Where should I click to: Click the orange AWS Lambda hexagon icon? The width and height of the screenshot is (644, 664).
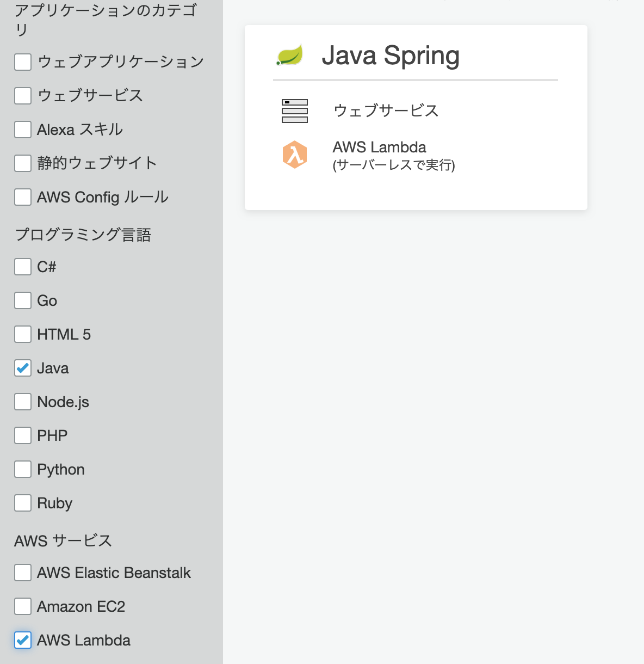[x=294, y=155]
